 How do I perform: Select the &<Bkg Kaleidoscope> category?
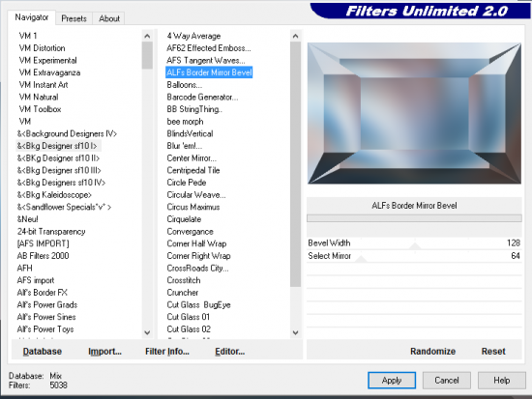pyautogui.click(x=54, y=195)
